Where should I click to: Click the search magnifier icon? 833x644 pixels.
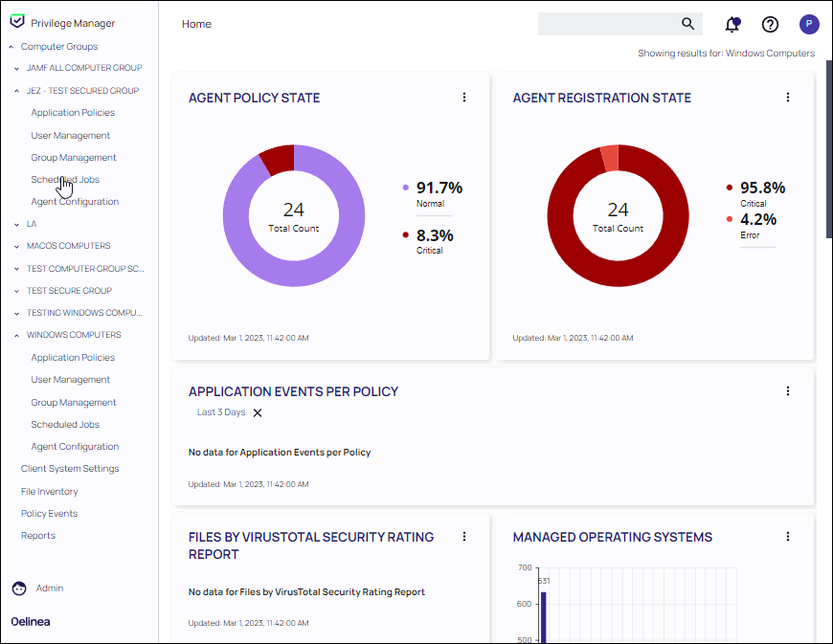coord(687,24)
